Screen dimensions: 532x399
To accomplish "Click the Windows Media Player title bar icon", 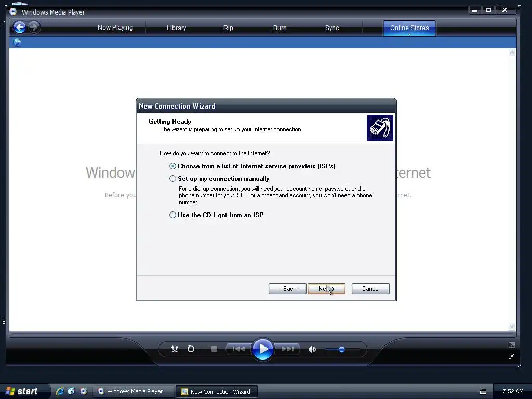I will click(x=13, y=11).
